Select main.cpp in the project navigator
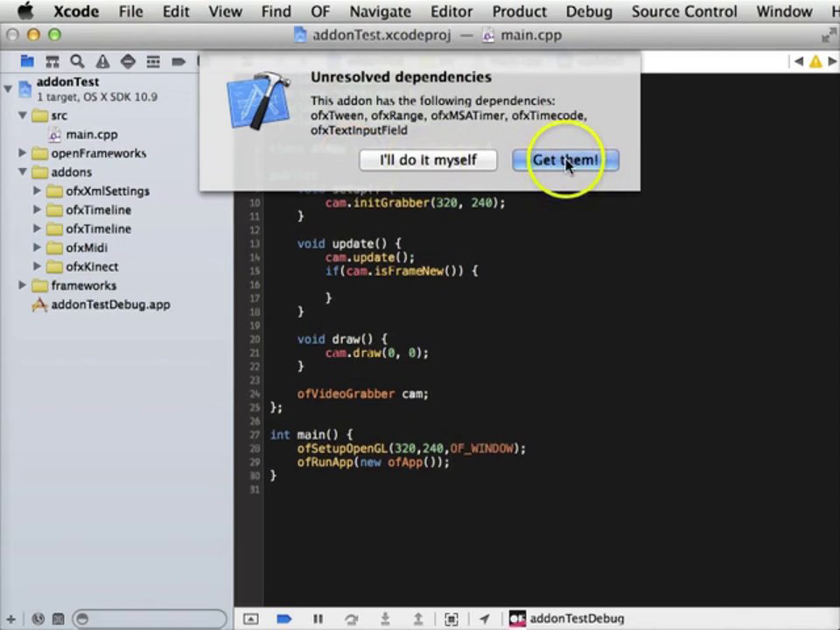Image resolution: width=840 pixels, height=630 pixels. 91,135
